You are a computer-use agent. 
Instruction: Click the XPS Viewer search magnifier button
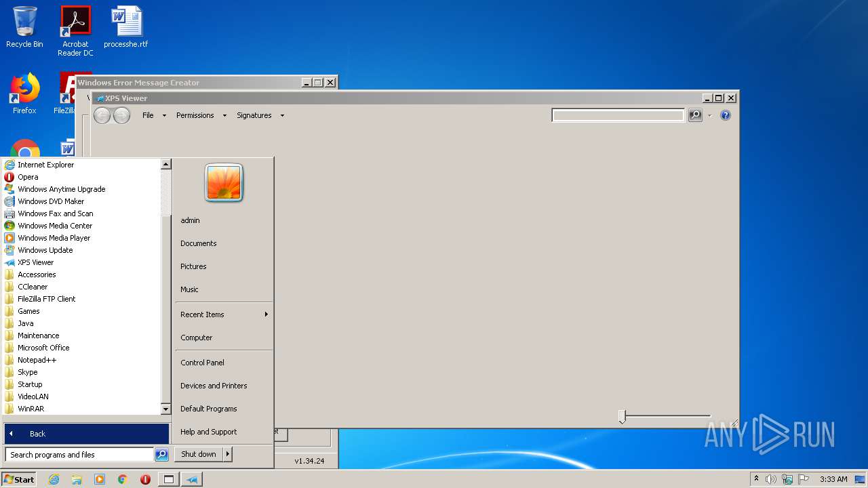click(695, 115)
